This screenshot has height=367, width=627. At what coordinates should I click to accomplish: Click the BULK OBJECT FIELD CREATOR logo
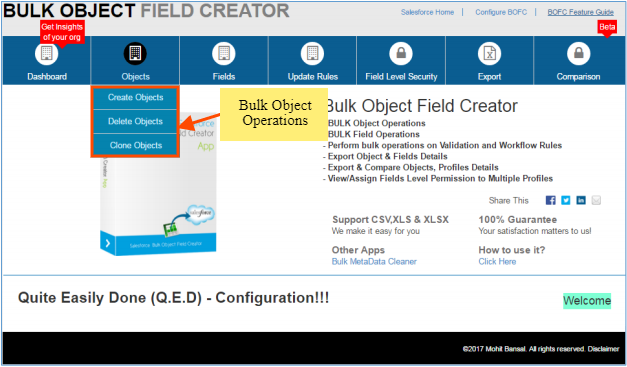click(146, 11)
